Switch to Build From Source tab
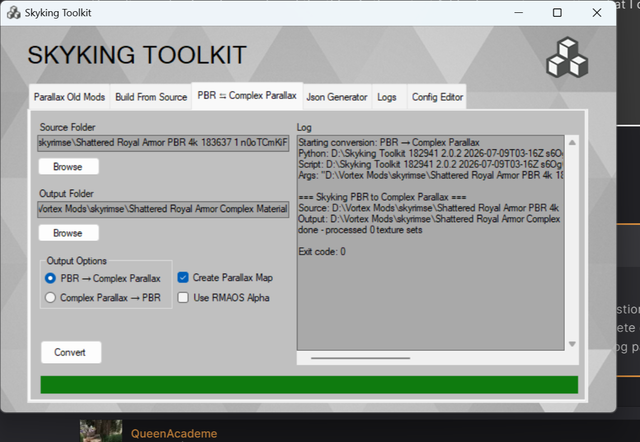Image resolution: width=640 pixels, height=442 pixels. (151, 97)
